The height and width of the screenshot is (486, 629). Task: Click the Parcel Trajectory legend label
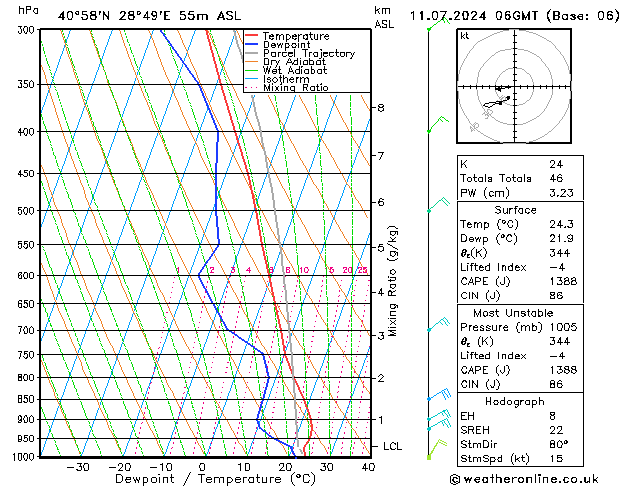[x=309, y=53]
